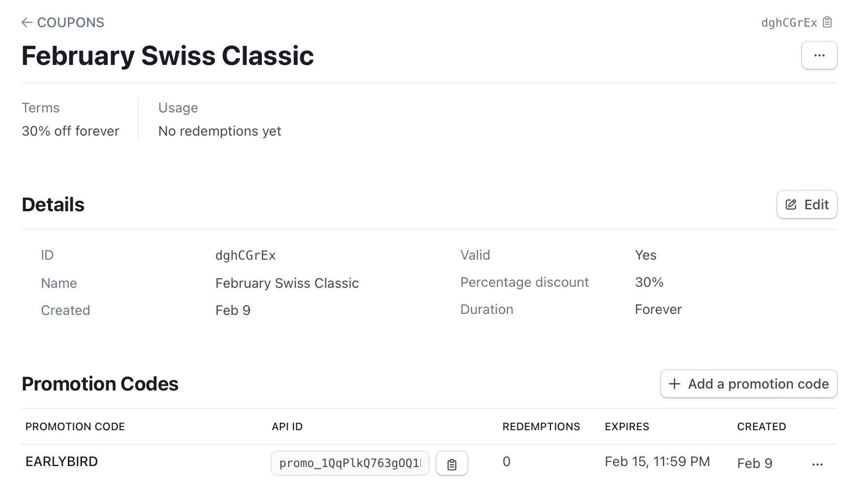This screenshot has width=868, height=500.
Task: Click the Edit details button
Action: click(806, 204)
